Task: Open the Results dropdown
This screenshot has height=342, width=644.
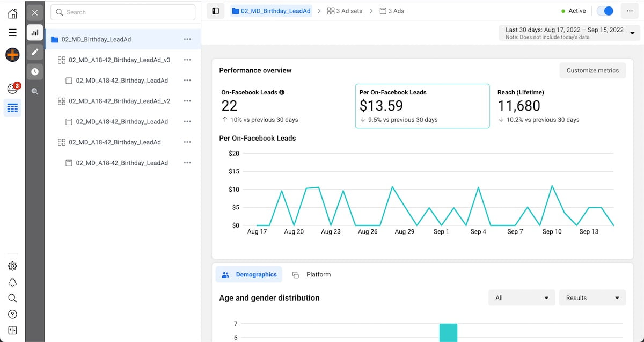Action: pyautogui.click(x=592, y=298)
